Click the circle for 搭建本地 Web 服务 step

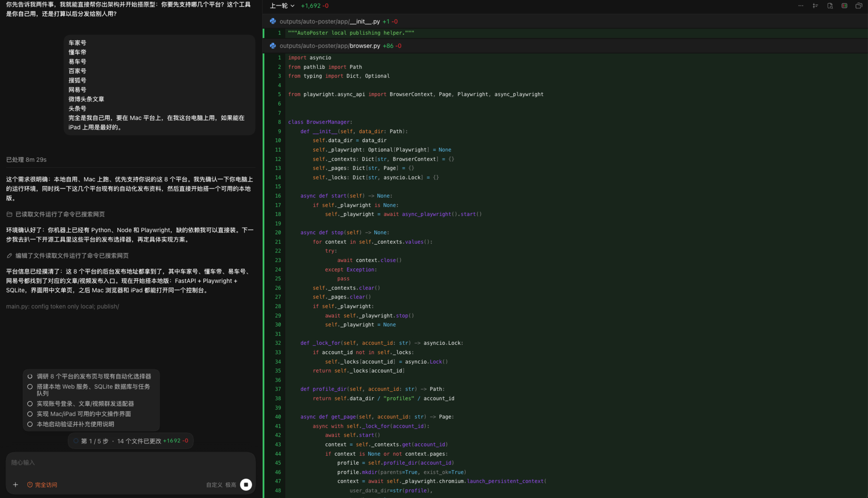[30, 387]
